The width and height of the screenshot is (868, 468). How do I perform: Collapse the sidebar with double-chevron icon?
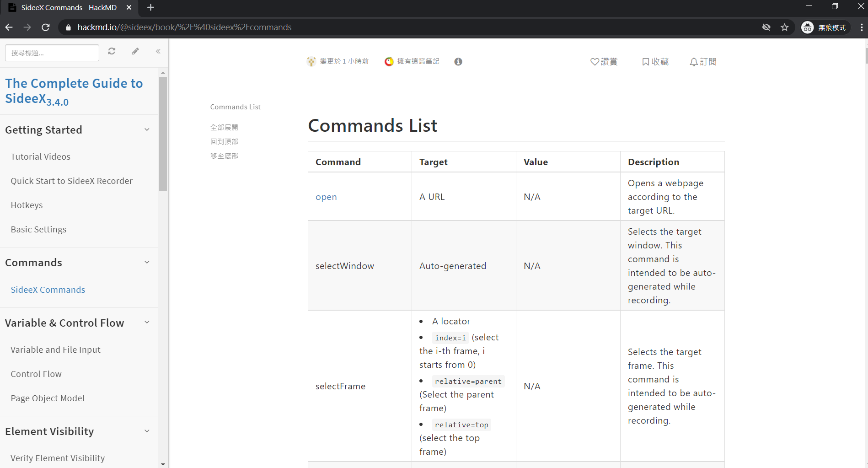[158, 51]
